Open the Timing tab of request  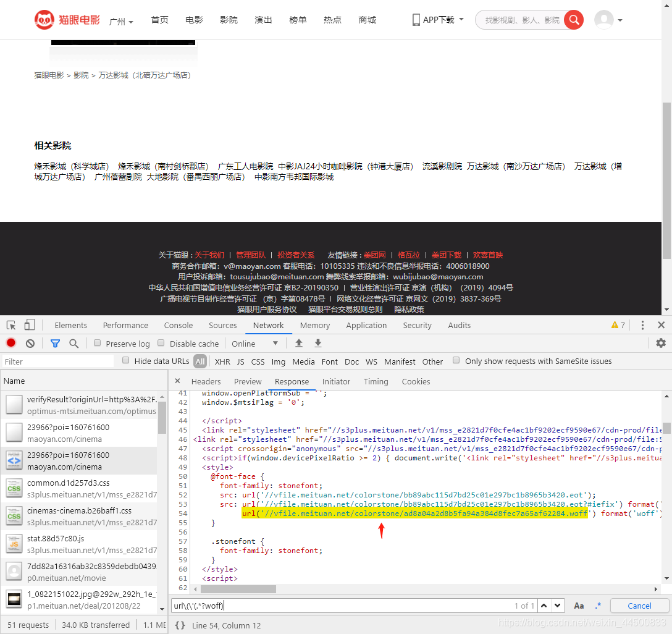tap(376, 381)
